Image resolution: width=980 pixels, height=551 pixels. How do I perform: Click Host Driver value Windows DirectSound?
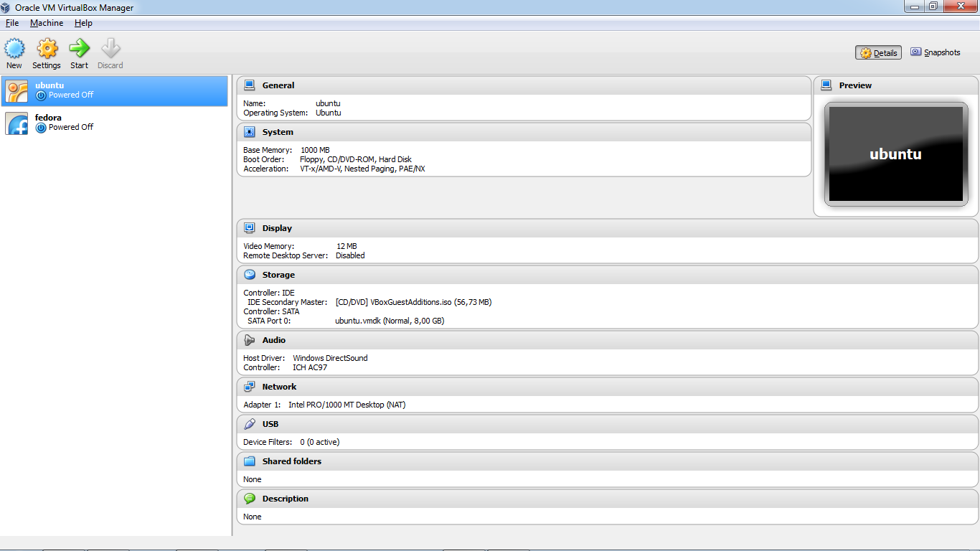(x=330, y=358)
